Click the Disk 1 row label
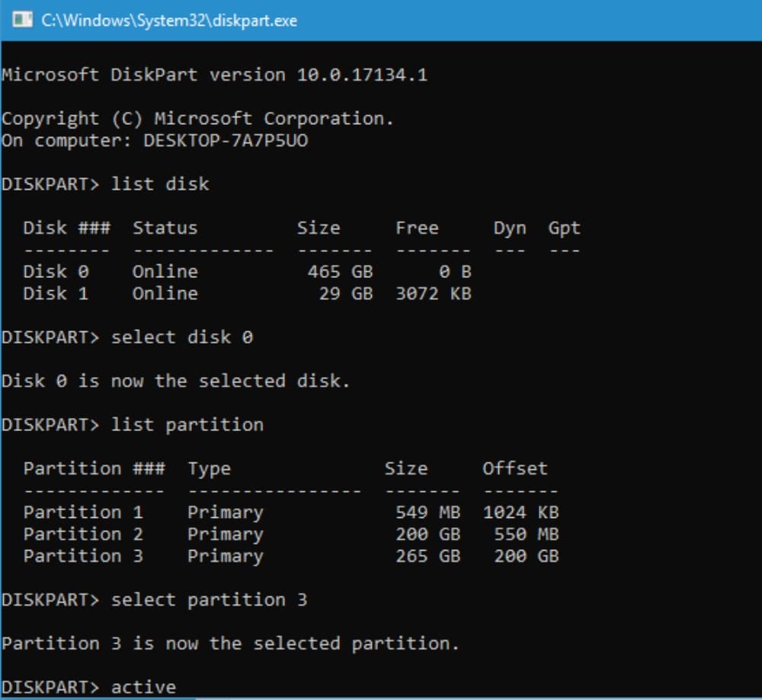Screen dimensions: 762x700 [x=56, y=293]
